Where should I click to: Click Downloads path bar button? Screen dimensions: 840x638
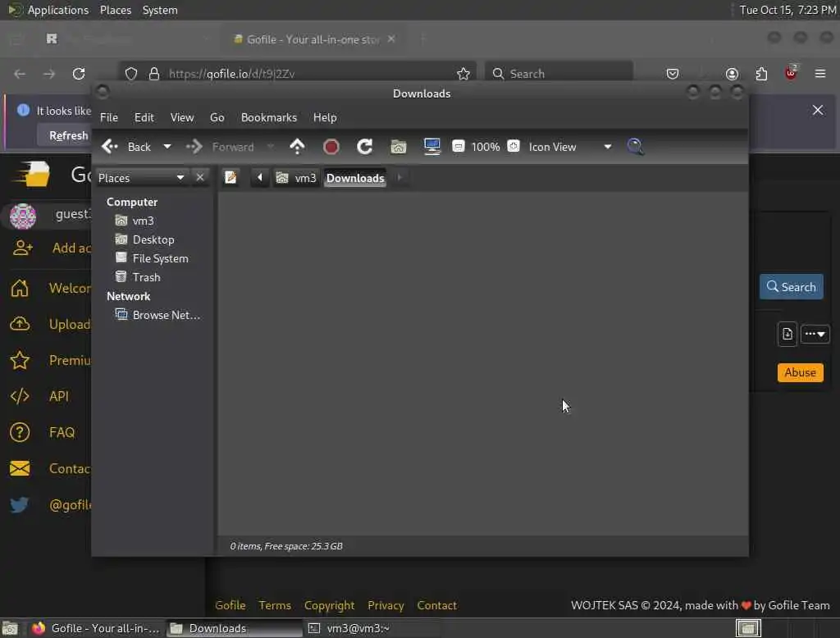pos(355,177)
